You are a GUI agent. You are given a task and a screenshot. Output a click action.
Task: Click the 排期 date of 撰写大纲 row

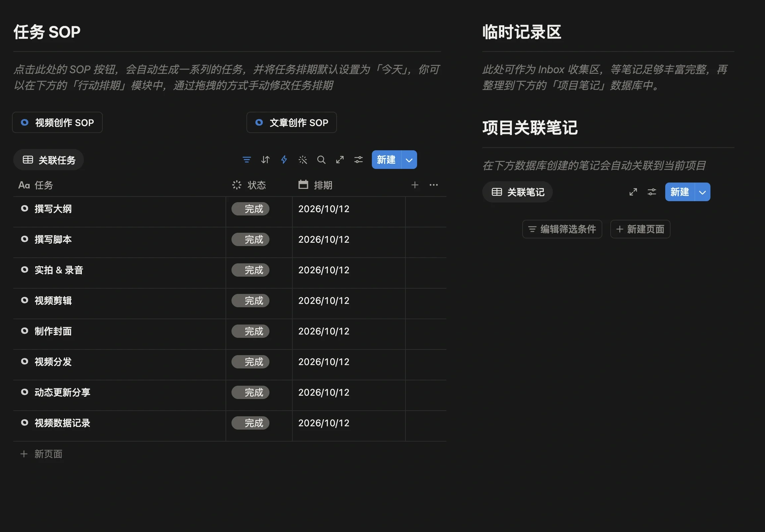pyautogui.click(x=324, y=209)
